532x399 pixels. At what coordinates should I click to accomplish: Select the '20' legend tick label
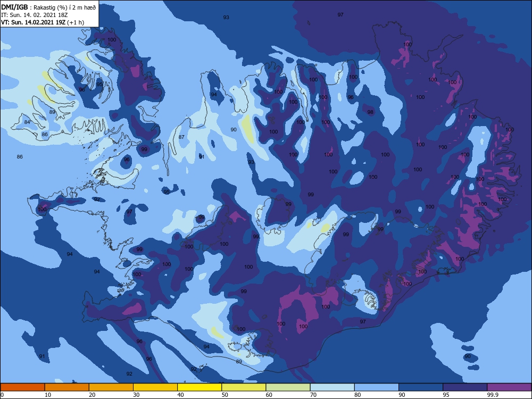pyautogui.click(x=92, y=395)
